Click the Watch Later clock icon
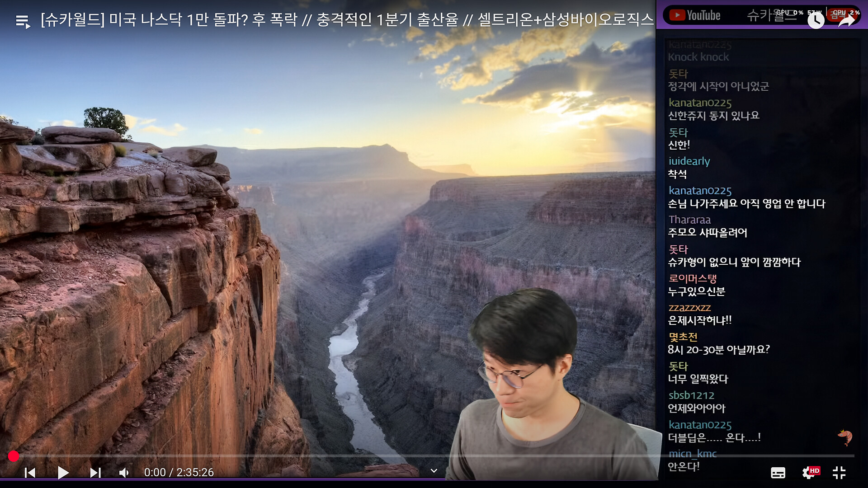The height and width of the screenshot is (488, 868). (x=816, y=20)
